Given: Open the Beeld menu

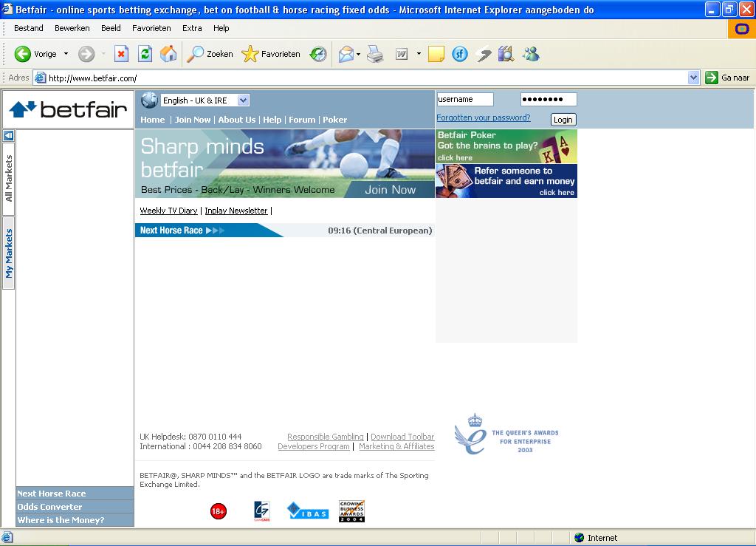Looking at the screenshot, I should point(111,28).
